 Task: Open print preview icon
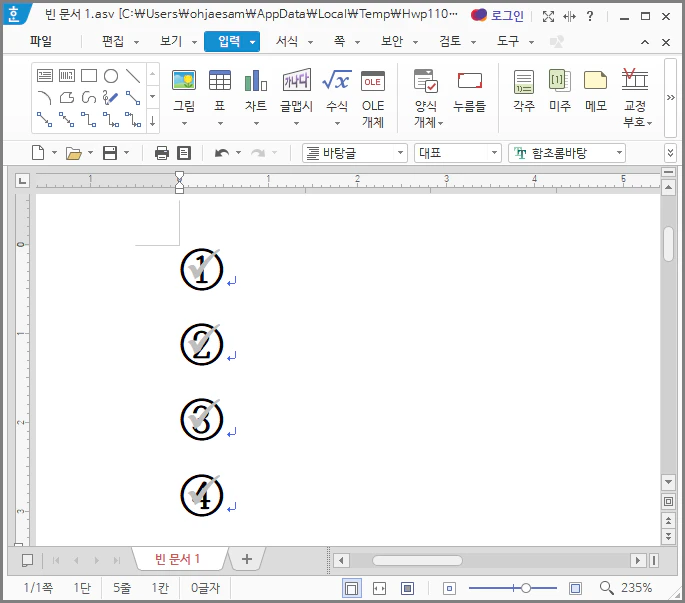184,153
